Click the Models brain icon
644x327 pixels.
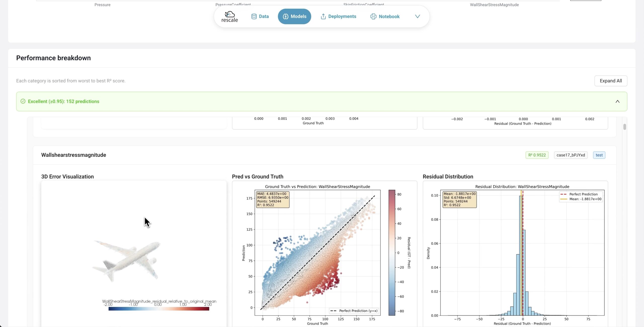pos(286,17)
